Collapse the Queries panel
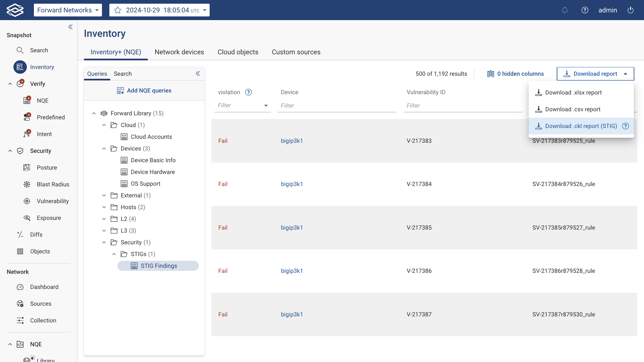Screen dimensions: 644x362 click(198, 73)
